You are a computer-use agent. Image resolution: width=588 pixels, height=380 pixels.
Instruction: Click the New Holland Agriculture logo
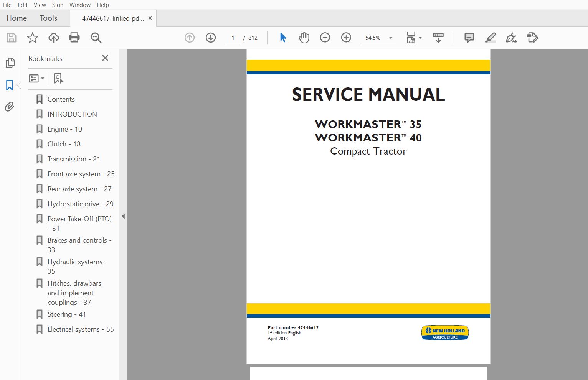[x=445, y=332]
